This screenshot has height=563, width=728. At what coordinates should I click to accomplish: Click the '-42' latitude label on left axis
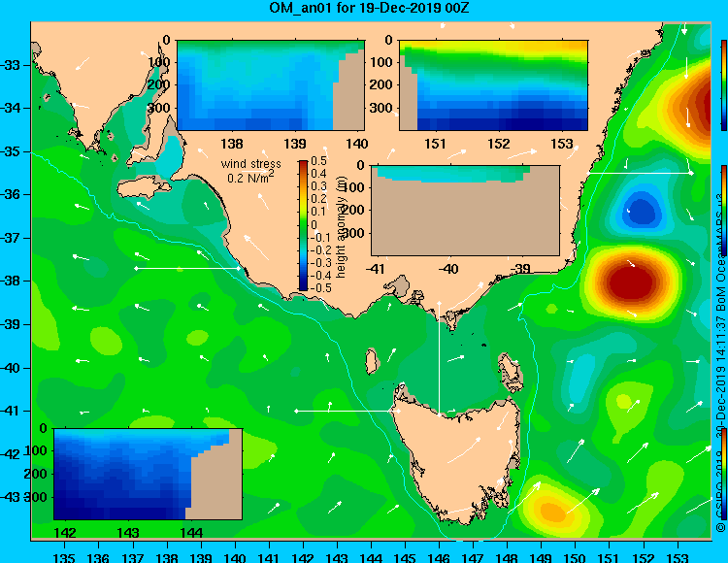click(x=11, y=454)
